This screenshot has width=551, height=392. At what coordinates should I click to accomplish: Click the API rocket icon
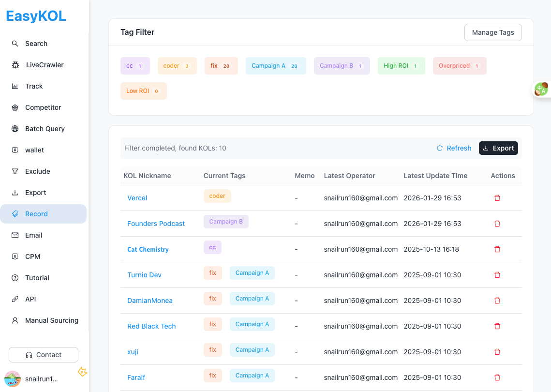(15, 299)
